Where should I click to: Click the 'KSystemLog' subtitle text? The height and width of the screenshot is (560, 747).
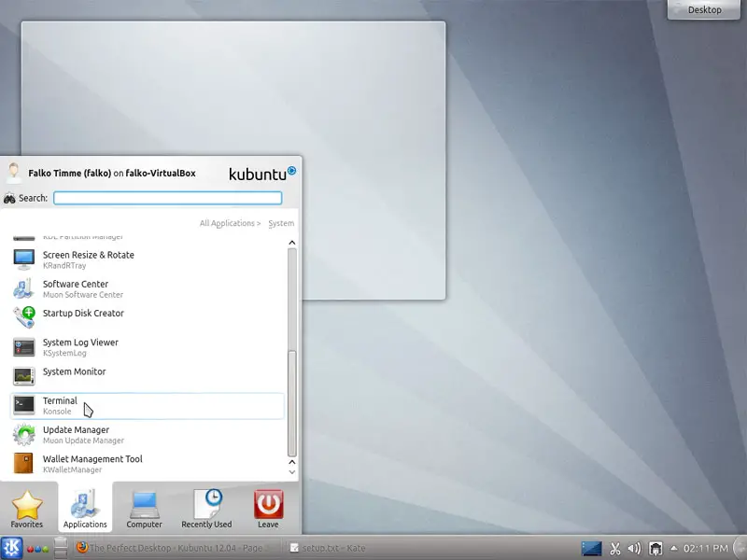(x=64, y=354)
